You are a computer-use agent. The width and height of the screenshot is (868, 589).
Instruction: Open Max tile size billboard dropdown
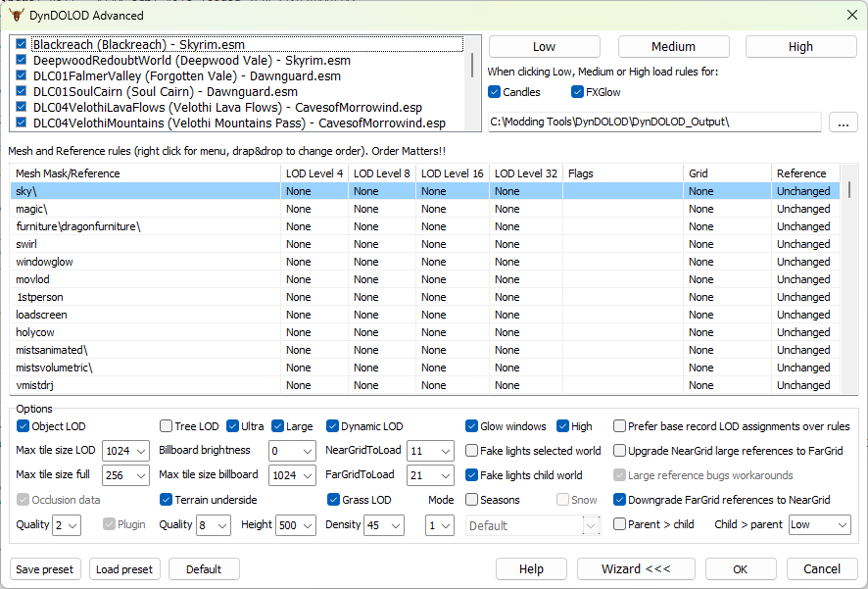(x=292, y=475)
